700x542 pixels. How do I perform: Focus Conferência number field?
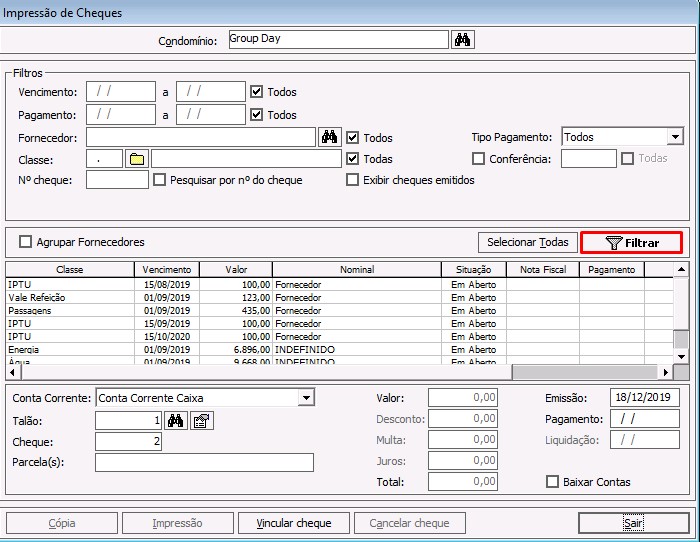(589, 158)
